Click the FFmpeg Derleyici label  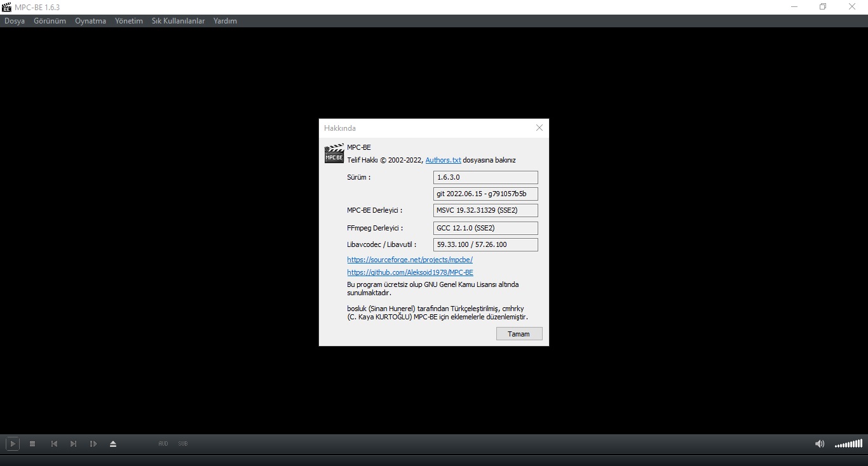(375, 228)
